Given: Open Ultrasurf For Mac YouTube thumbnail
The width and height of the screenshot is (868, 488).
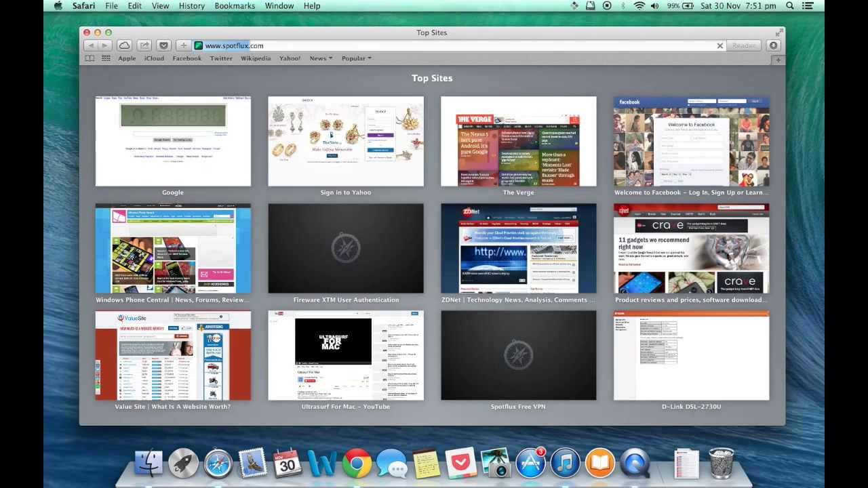Looking at the screenshot, I should (346, 355).
